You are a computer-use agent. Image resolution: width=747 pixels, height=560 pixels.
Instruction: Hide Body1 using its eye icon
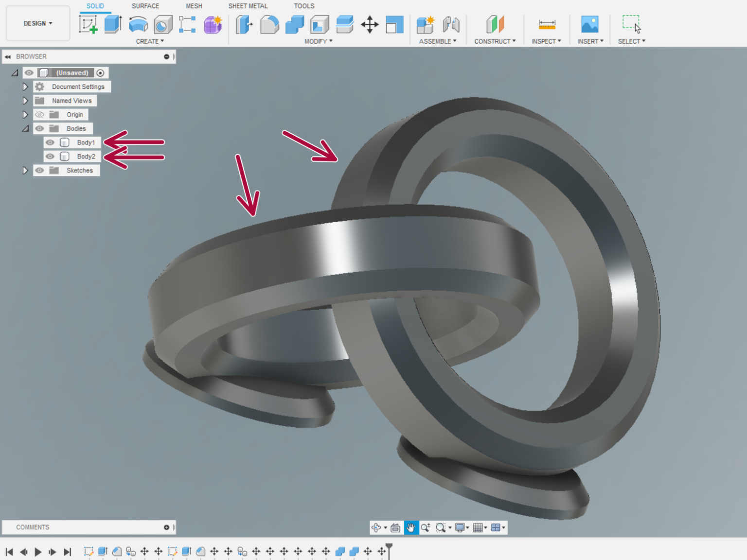(50, 142)
